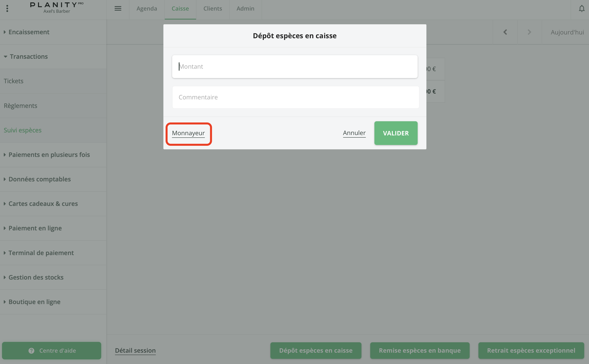Click the three-dot vertical menu icon
589x364 pixels.
[7, 8]
